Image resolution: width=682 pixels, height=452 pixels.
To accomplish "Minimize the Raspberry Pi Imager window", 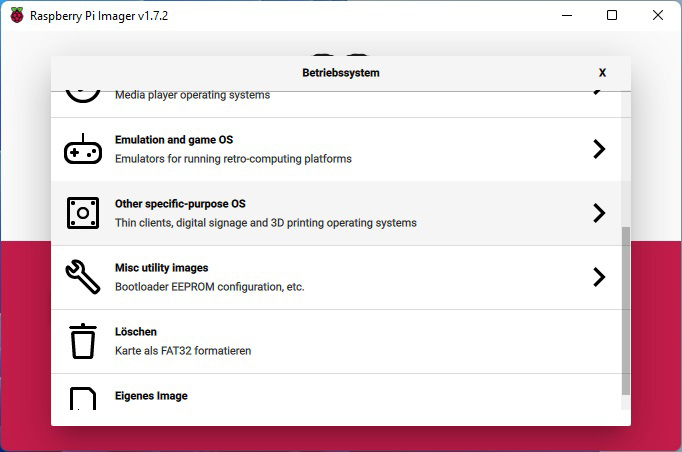I will (567, 15).
